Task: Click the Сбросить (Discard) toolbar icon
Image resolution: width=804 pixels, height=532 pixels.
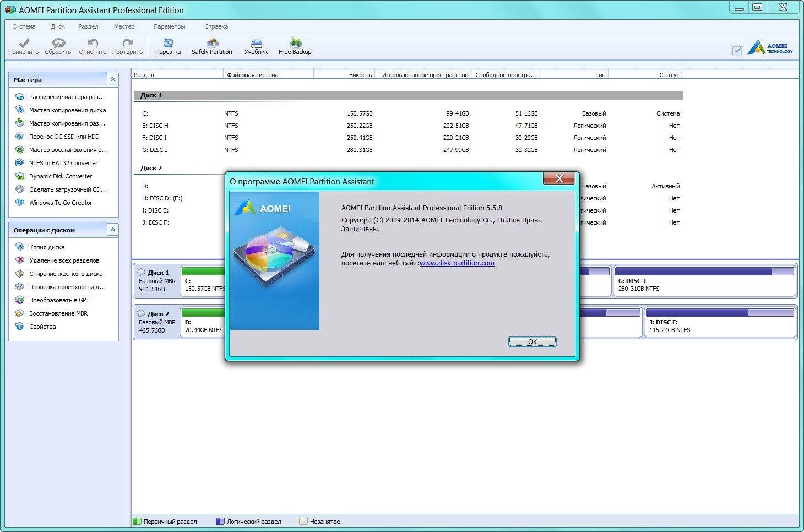Action: [58, 46]
